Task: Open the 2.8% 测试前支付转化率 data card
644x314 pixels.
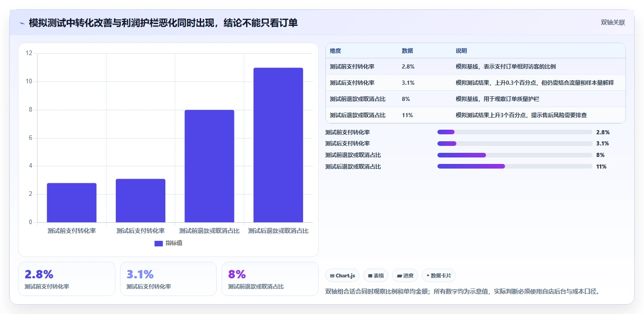Action: pyautogui.click(x=67, y=279)
